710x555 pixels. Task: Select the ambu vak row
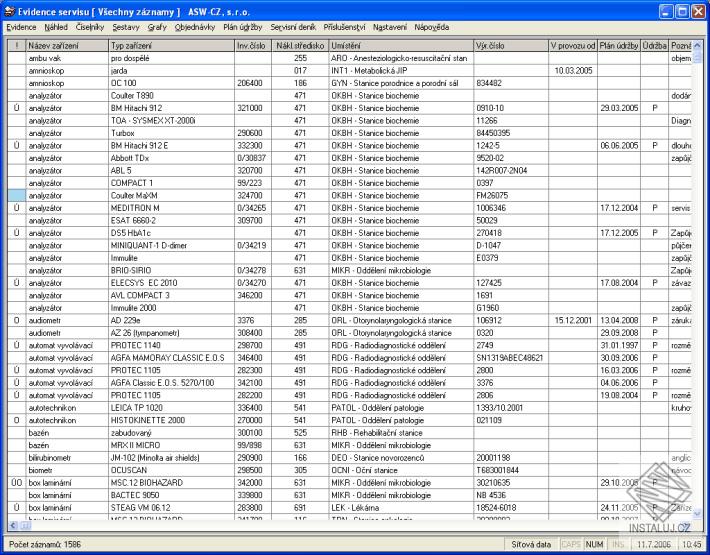point(350,58)
